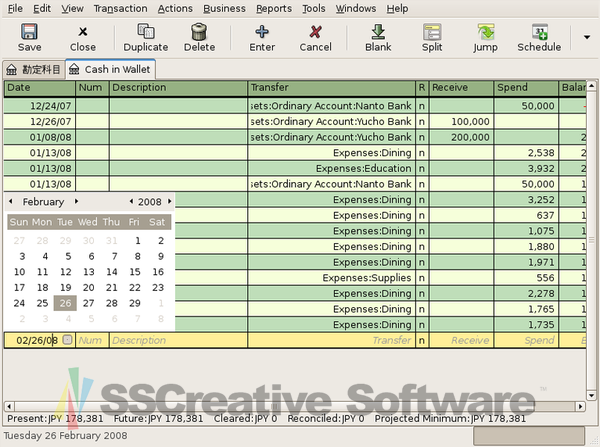The image size is (600, 447).
Task: Select the 100,000 Receive cell
Action: pyautogui.click(x=461, y=121)
